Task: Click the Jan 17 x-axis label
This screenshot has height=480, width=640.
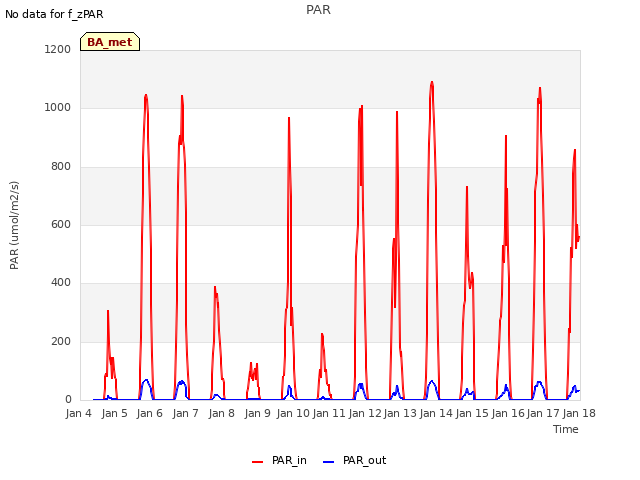Action: click(543, 413)
